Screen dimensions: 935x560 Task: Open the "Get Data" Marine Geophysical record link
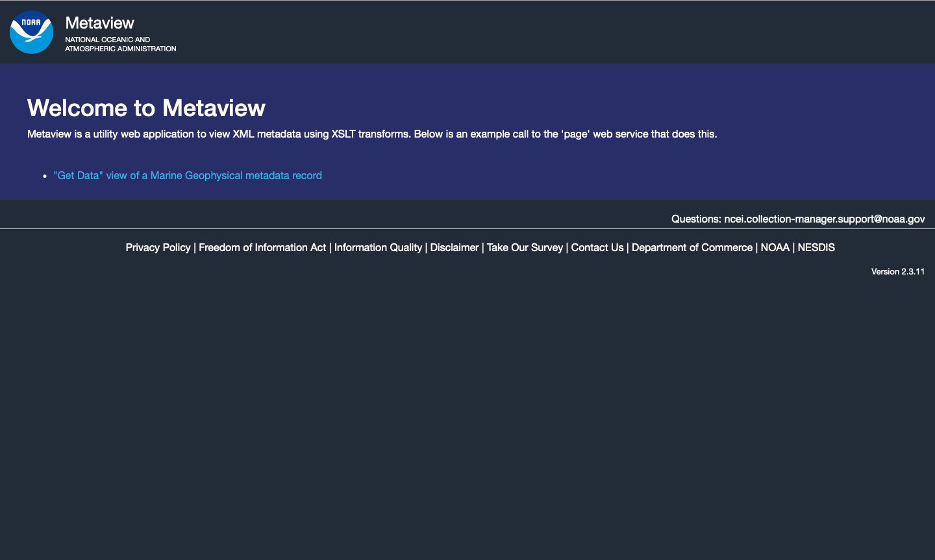tap(188, 175)
